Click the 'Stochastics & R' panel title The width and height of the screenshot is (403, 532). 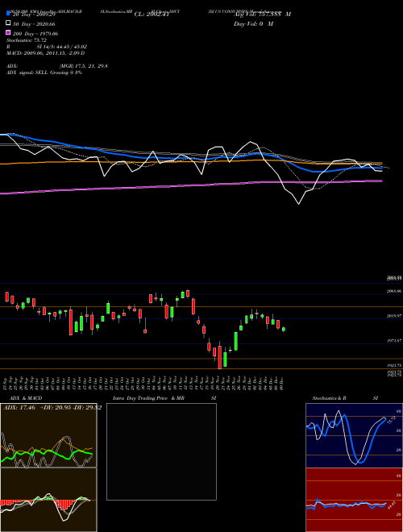(x=329, y=398)
